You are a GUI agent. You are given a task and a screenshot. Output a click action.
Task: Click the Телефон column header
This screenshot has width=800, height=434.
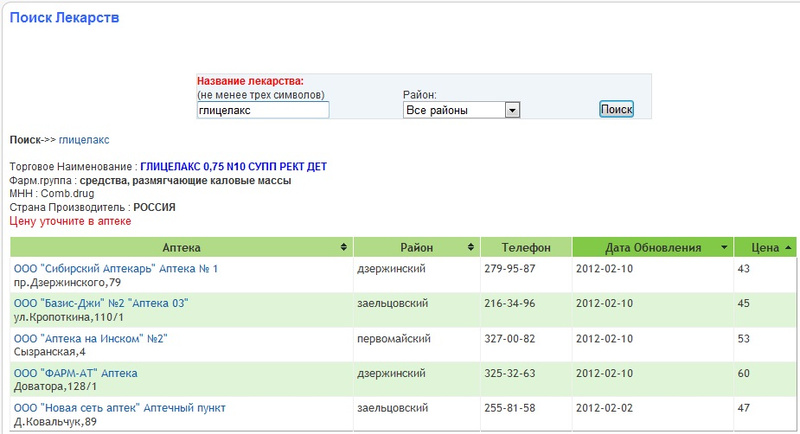pos(526,247)
